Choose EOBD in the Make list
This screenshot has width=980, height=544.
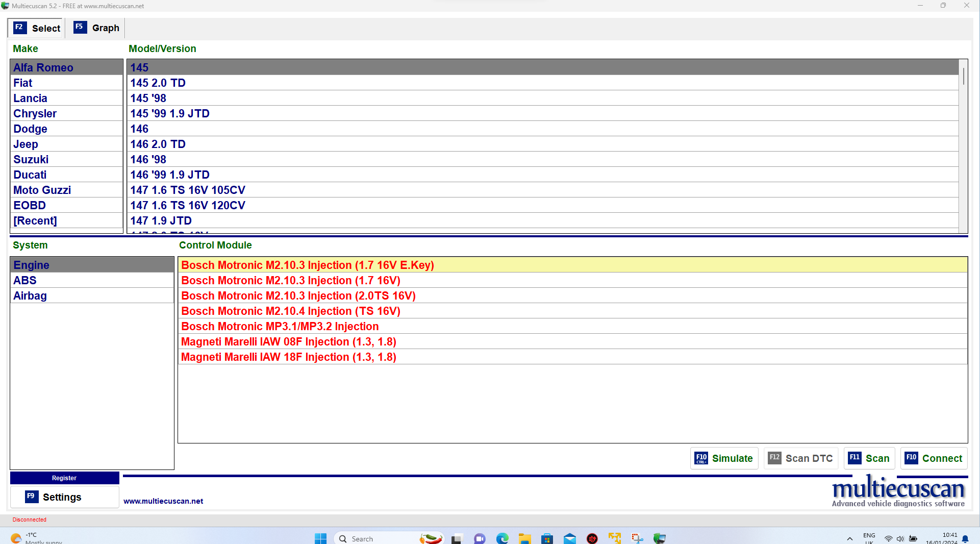coord(66,205)
